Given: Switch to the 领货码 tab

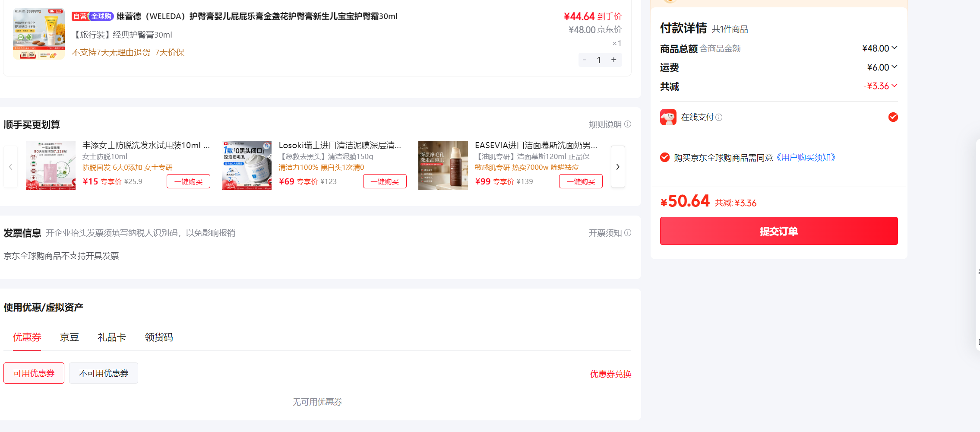Looking at the screenshot, I should coord(159,337).
